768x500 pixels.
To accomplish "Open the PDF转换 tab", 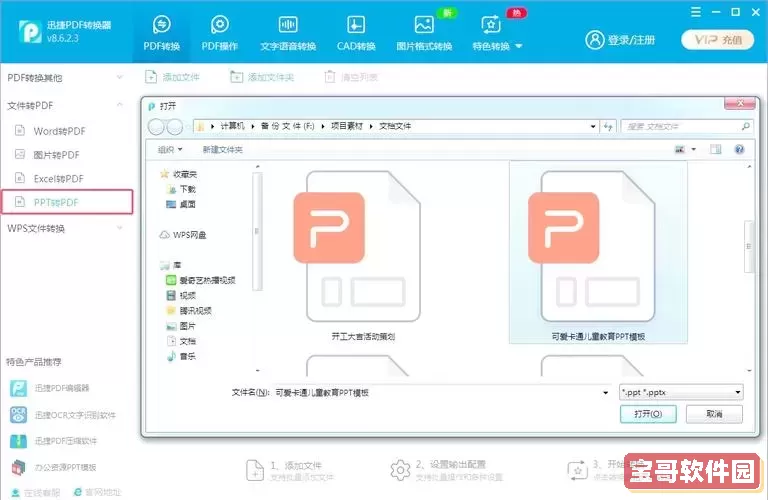I will pyautogui.click(x=162, y=33).
